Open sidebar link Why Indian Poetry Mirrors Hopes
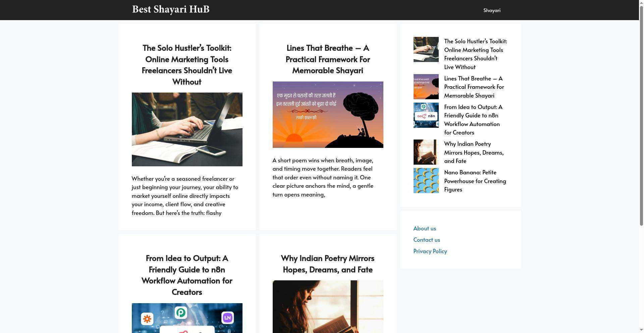This screenshot has width=644, height=333. 474,152
